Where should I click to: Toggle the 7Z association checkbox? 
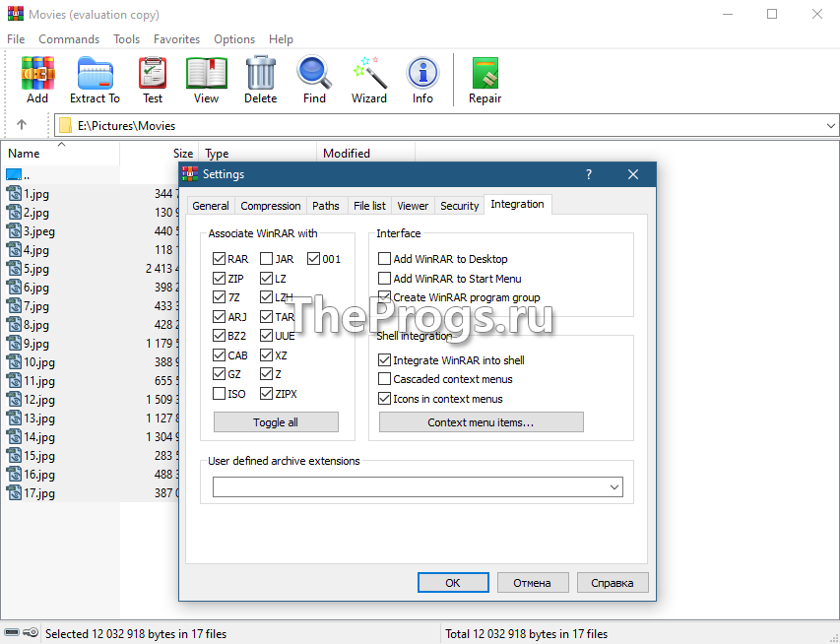(x=219, y=296)
